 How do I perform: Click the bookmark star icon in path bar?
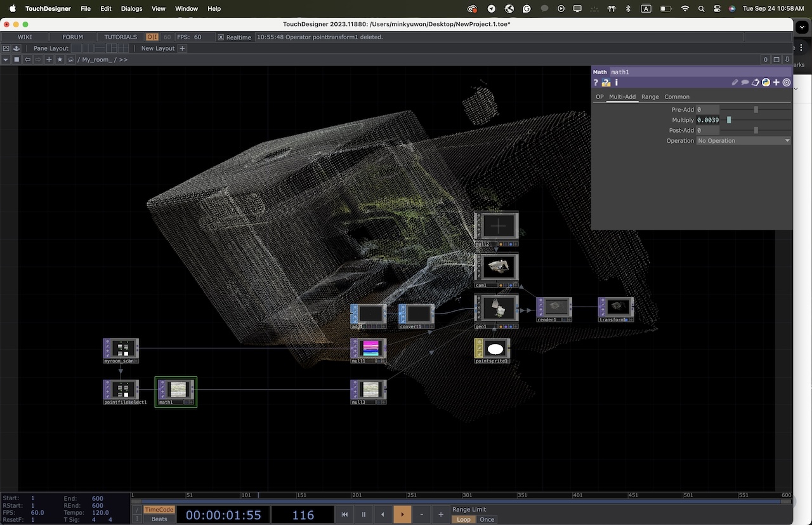point(60,60)
